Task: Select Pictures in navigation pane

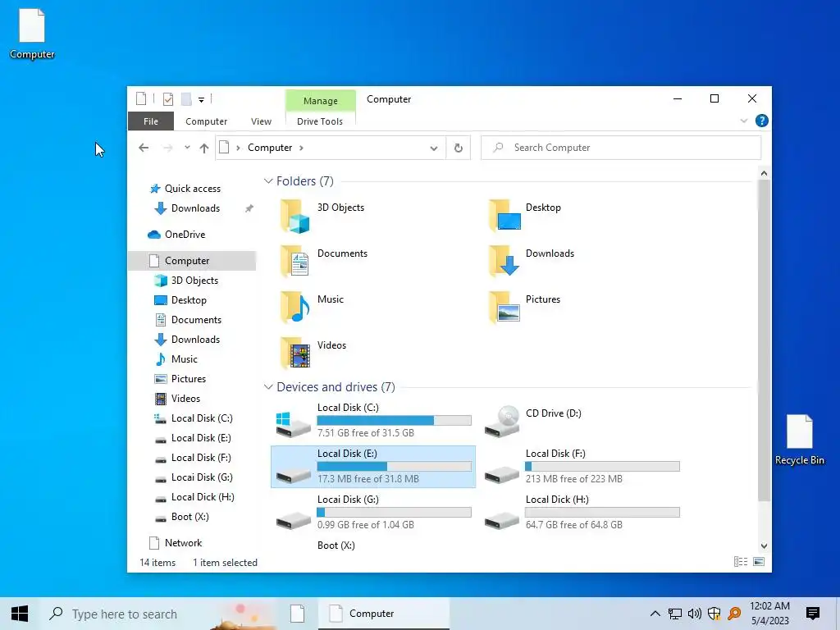Action: click(188, 379)
